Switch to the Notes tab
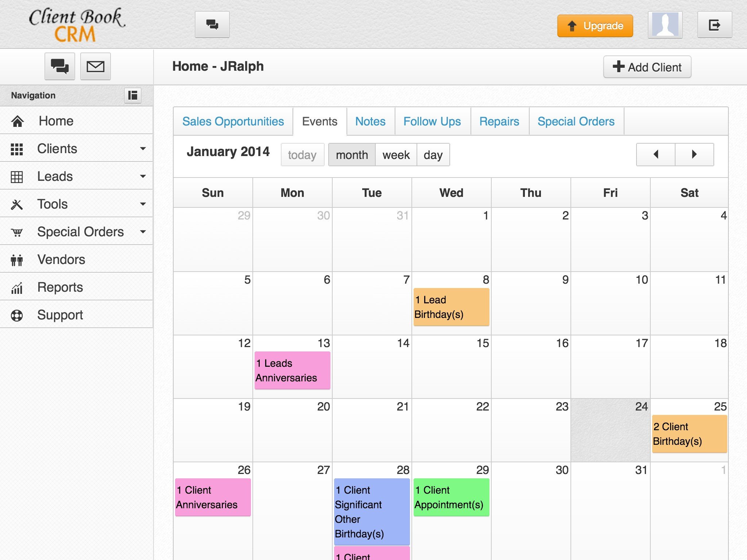Image resolution: width=747 pixels, height=560 pixels. [370, 121]
